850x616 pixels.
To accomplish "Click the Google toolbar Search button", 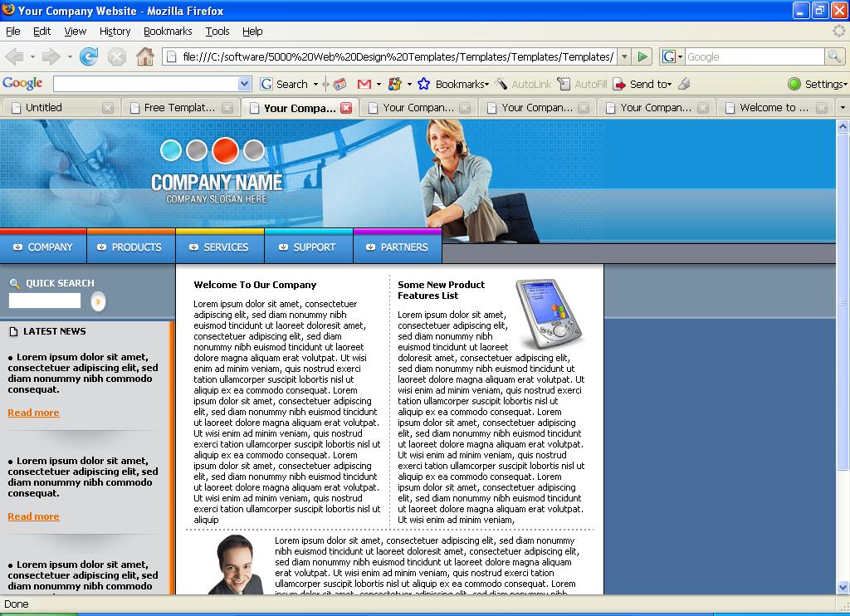I will (x=284, y=84).
